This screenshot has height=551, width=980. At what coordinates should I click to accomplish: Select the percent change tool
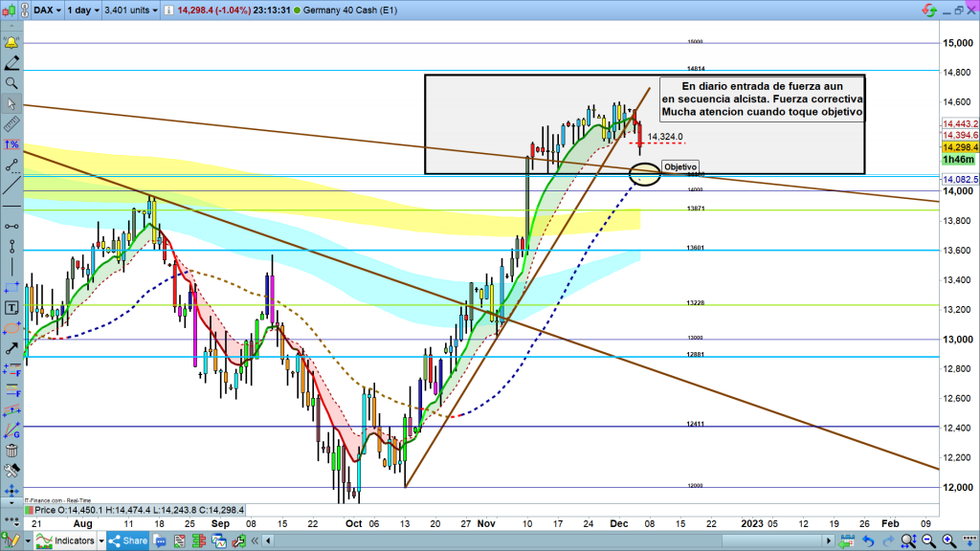[12, 144]
